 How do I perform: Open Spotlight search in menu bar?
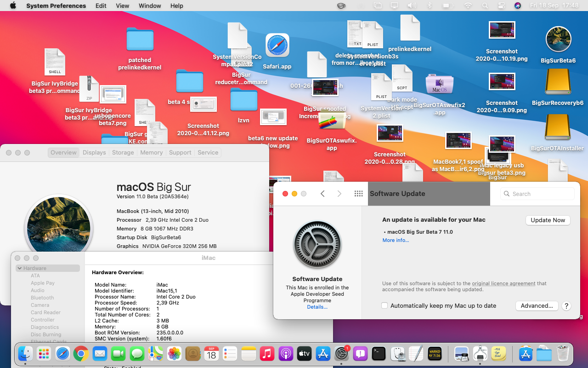click(x=485, y=6)
